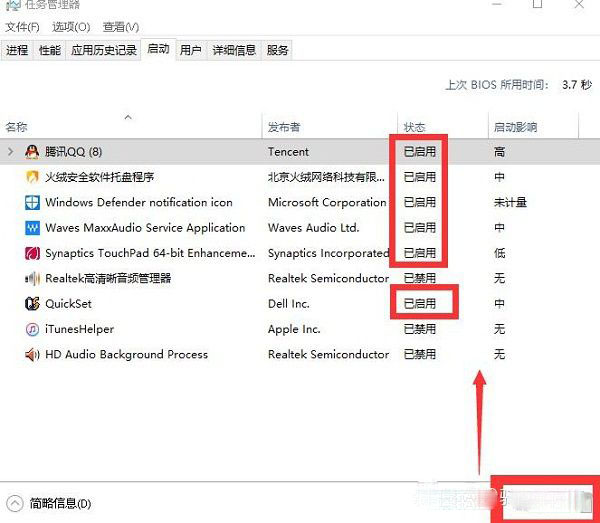
Task: Click the QuickSet gear icon
Action: click(x=32, y=304)
